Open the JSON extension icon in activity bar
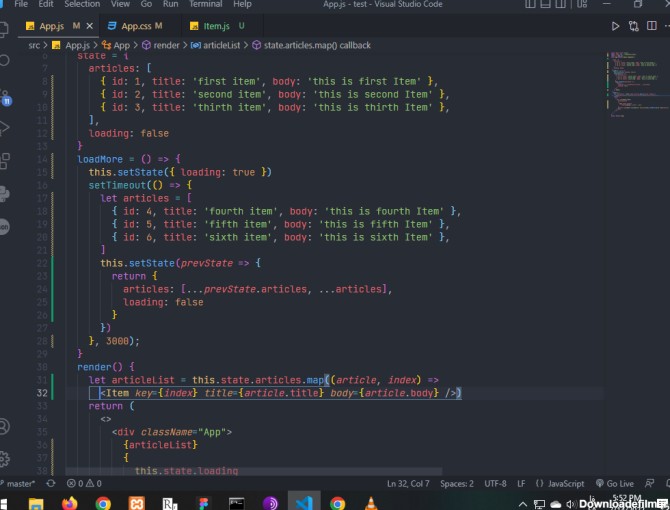670x510 pixels. pyautogui.click(x=4, y=227)
